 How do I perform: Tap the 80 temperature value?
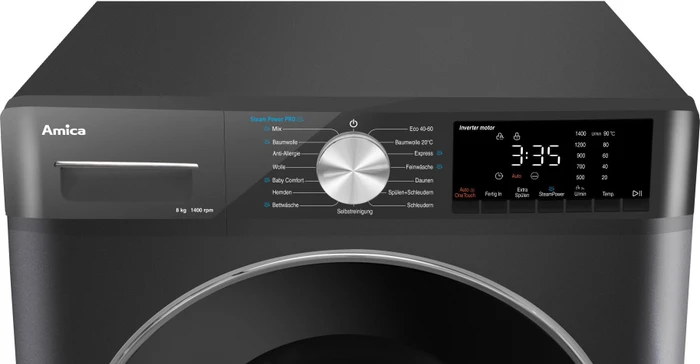[605, 145]
